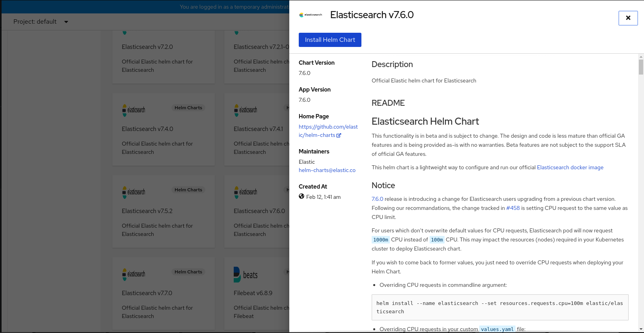Screen dimensions: 644x333
Task: Open the Elasticsearch v7.7.0 card
Action: point(164,294)
